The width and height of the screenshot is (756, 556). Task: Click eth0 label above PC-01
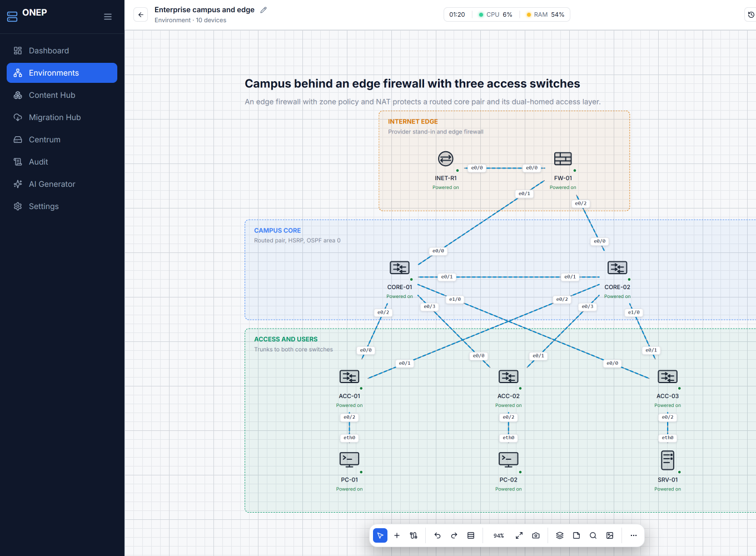pos(350,438)
